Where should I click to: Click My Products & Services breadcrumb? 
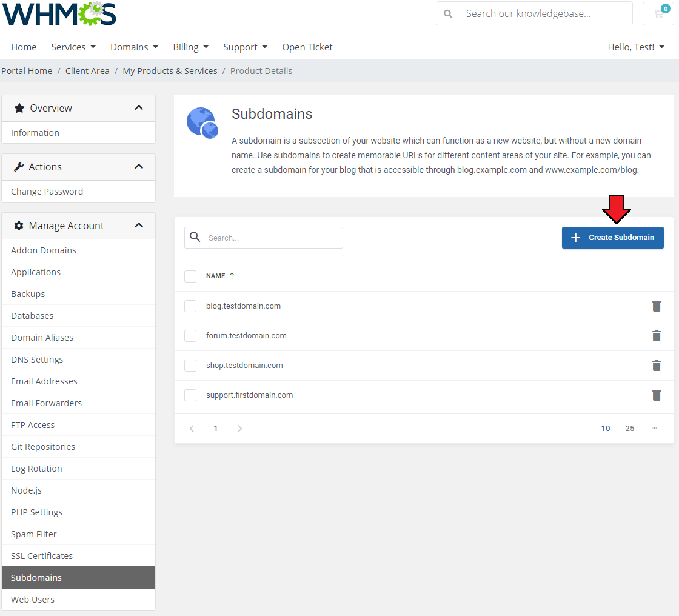170,71
